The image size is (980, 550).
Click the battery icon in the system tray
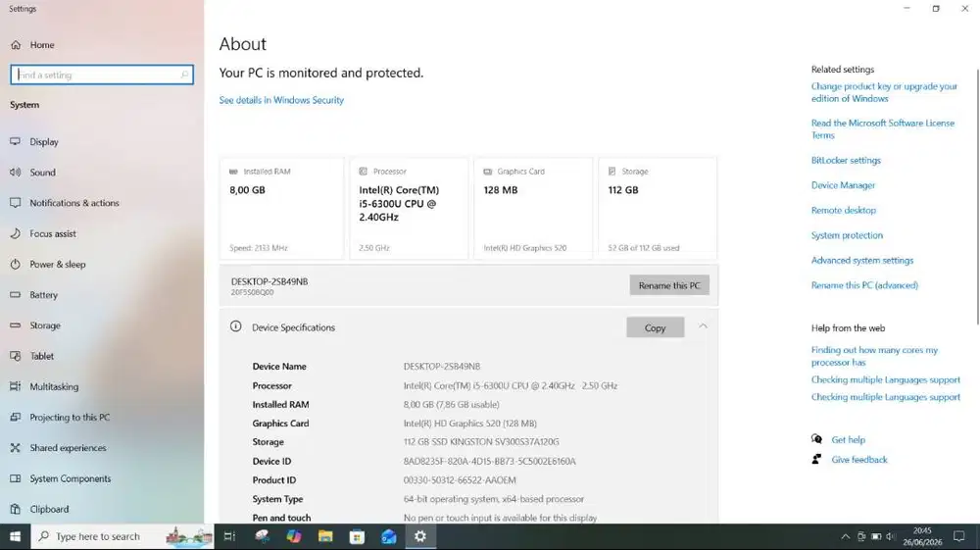[x=876, y=537]
